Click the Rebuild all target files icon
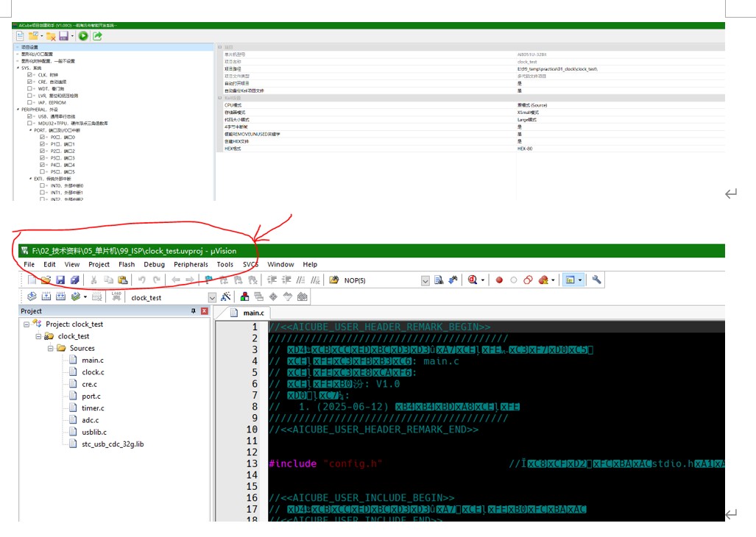The image size is (756, 537). tap(61, 297)
